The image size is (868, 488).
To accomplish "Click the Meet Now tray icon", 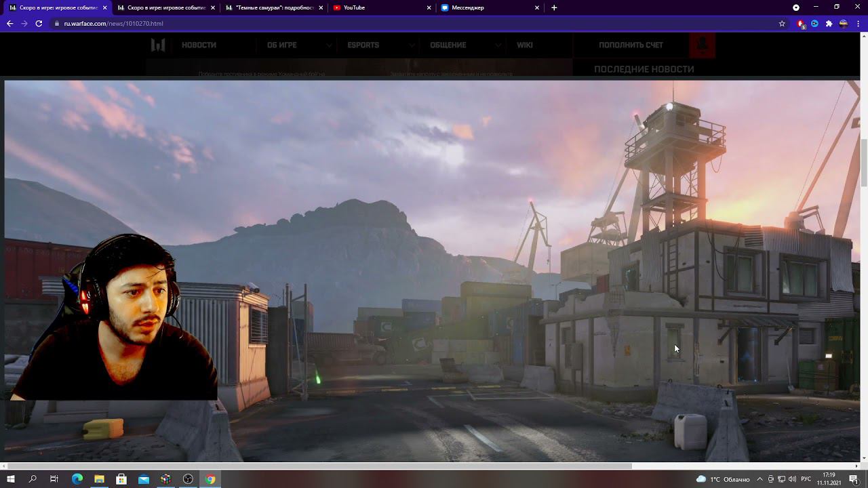I will tap(771, 479).
